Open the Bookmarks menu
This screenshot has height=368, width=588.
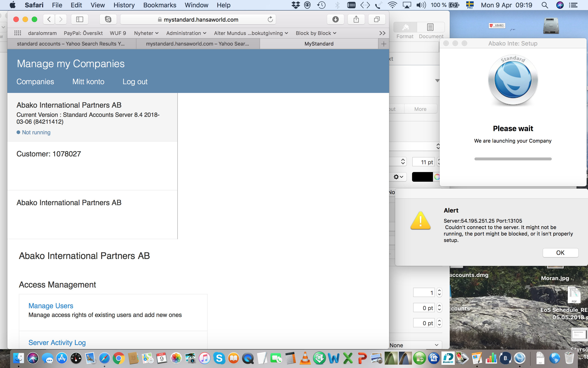[160, 5]
